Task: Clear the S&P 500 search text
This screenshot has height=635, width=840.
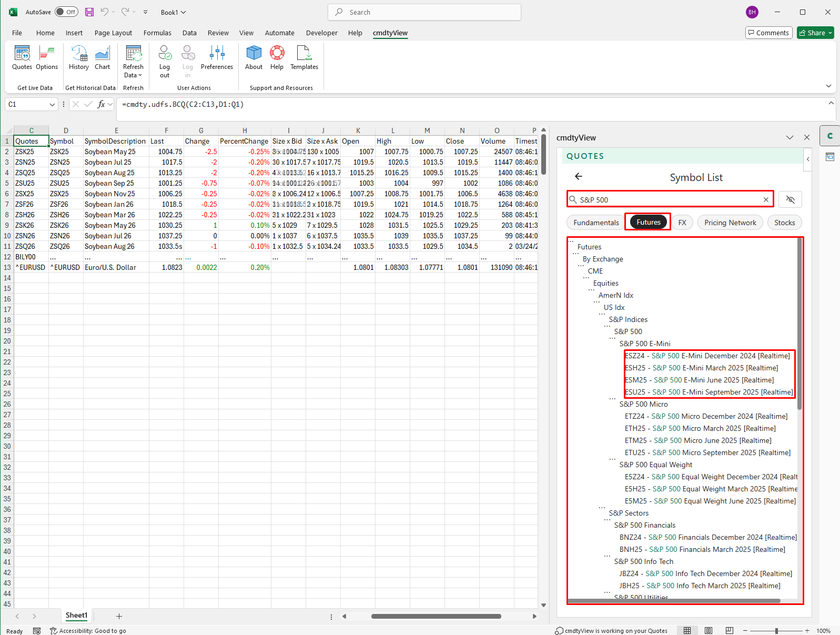Action: coord(766,199)
